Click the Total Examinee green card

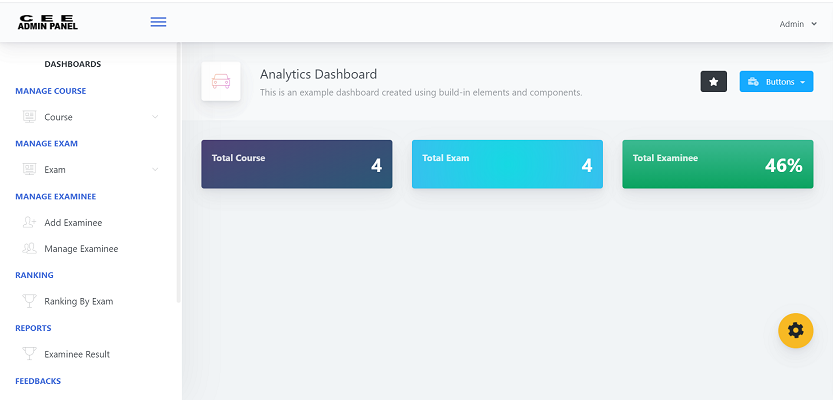click(718, 164)
